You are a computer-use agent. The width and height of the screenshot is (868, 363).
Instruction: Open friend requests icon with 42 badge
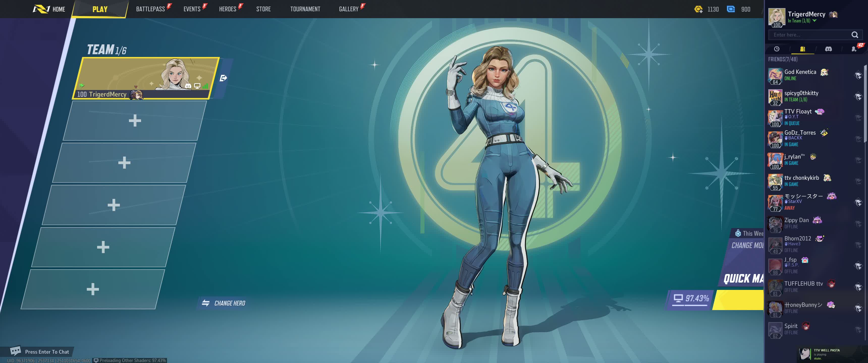tap(854, 49)
